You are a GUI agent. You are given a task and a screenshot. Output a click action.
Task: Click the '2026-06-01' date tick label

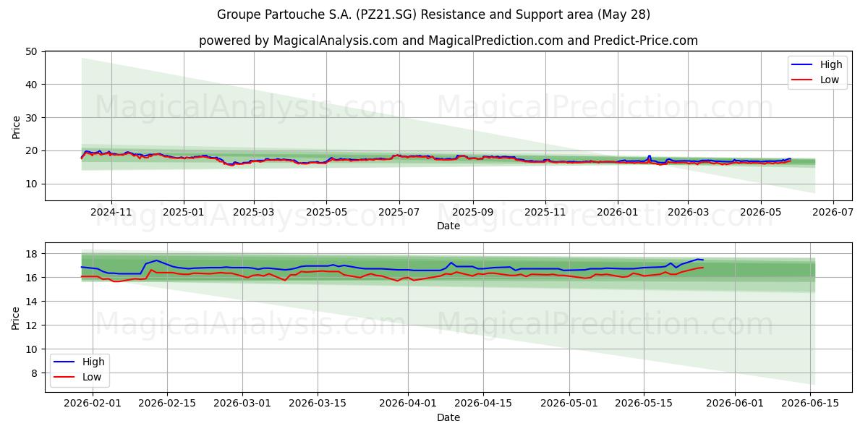(734, 404)
